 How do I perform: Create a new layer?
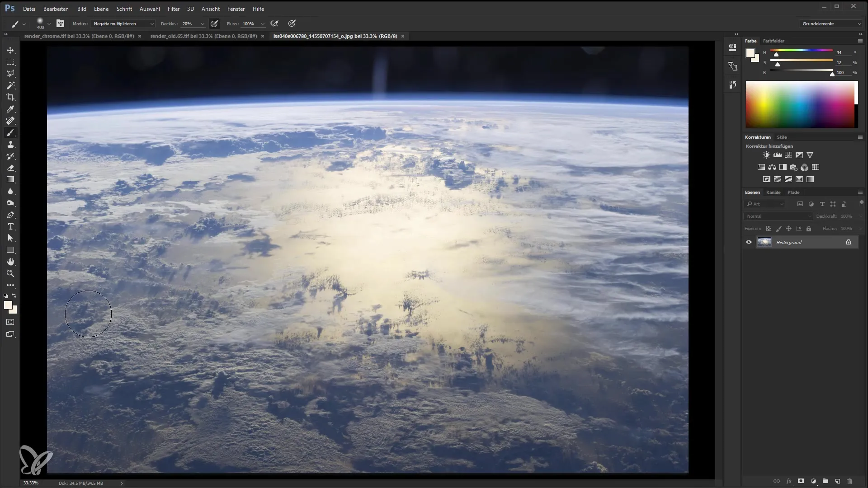pos(837,481)
